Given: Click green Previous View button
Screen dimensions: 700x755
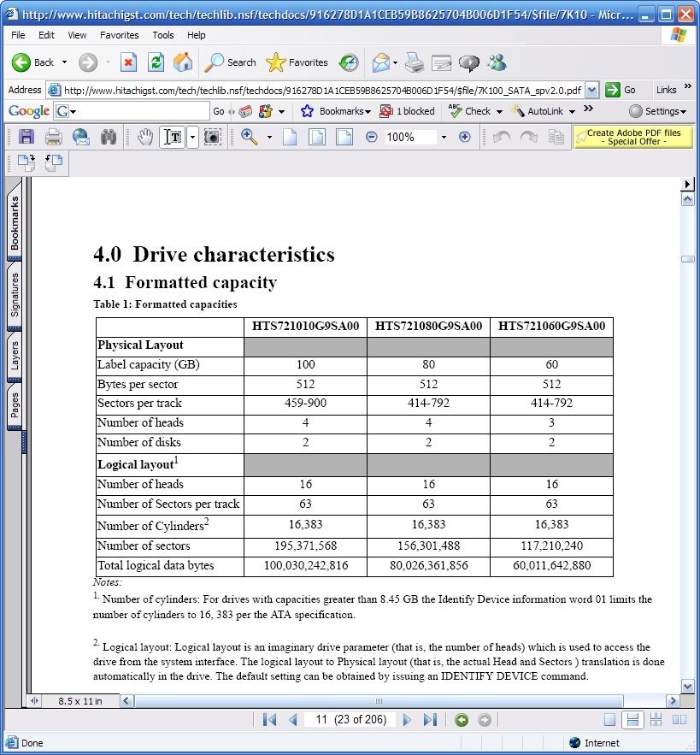Looking at the screenshot, I should [462, 720].
